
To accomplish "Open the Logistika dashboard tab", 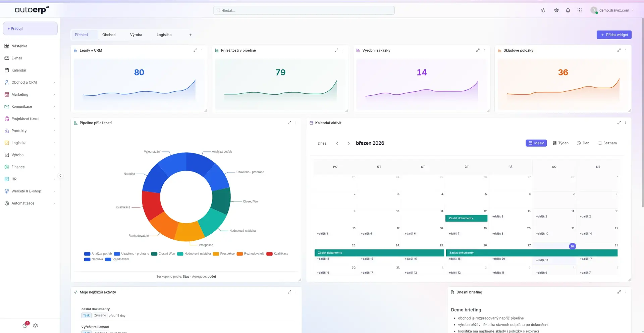I will tap(164, 35).
